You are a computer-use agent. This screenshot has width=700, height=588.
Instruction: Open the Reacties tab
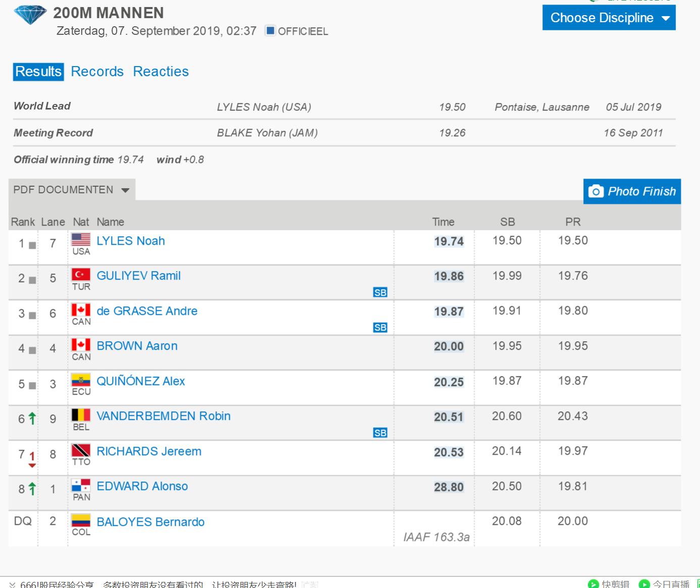click(x=161, y=72)
